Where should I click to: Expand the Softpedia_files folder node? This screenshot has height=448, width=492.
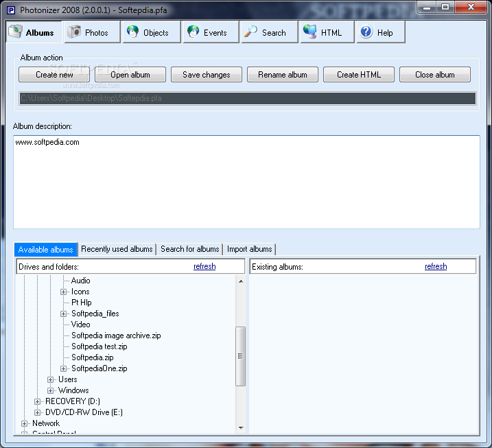point(63,314)
